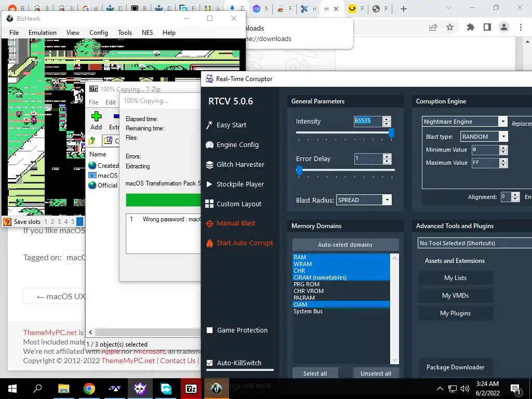
Task: Toggle CIRAM (nametables) domain
Action: [341, 277]
